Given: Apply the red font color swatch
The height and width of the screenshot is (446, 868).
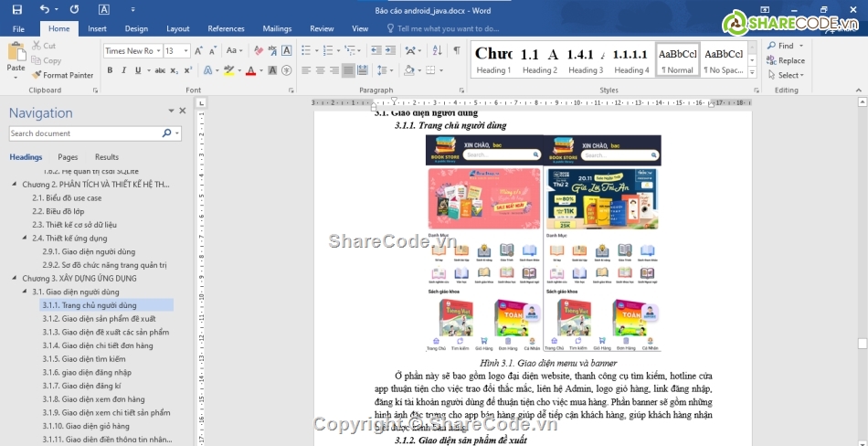Looking at the screenshot, I should pyautogui.click(x=250, y=70).
